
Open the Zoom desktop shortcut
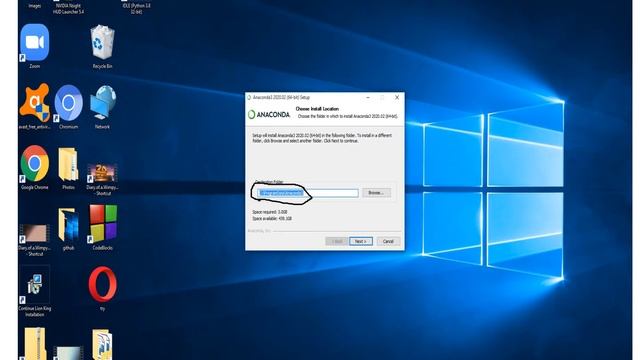click(35, 42)
